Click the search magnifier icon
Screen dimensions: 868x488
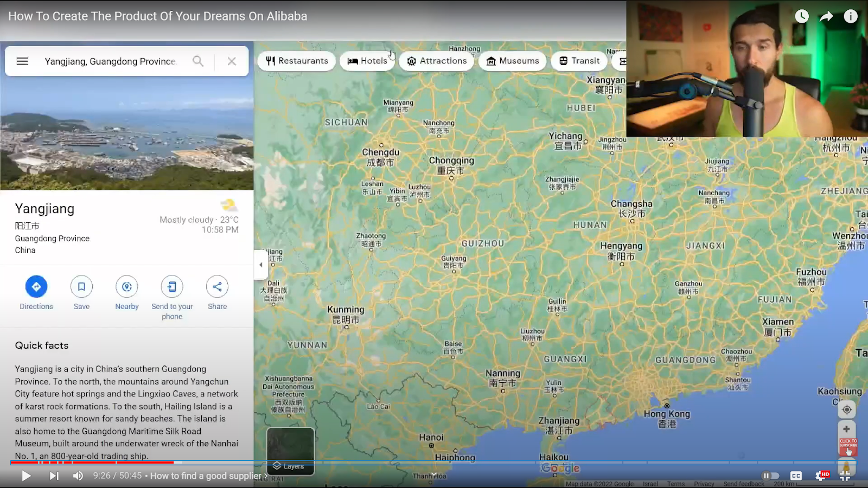tap(198, 61)
